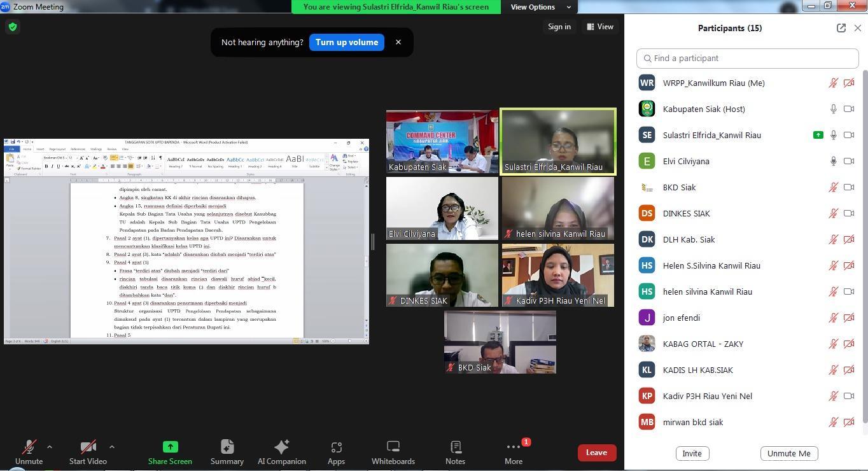Screen dimensions: 868x471
Task: Expand video options arrow beside Start Video
Action: click(111, 447)
